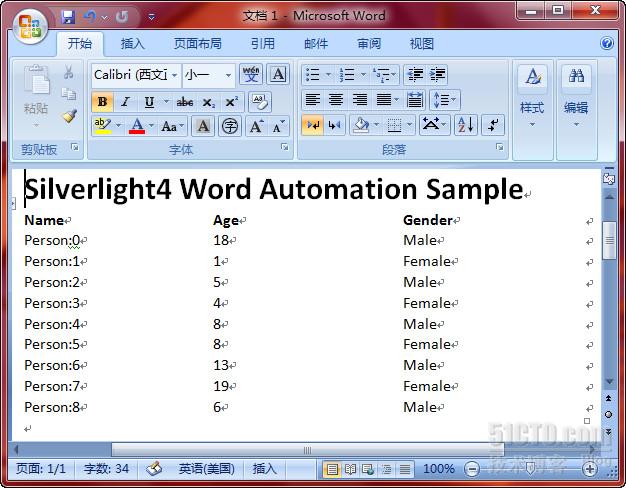This screenshot has width=626, height=488.
Task: Open the 编辑 Editing group button
Action: pyautogui.click(x=576, y=108)
